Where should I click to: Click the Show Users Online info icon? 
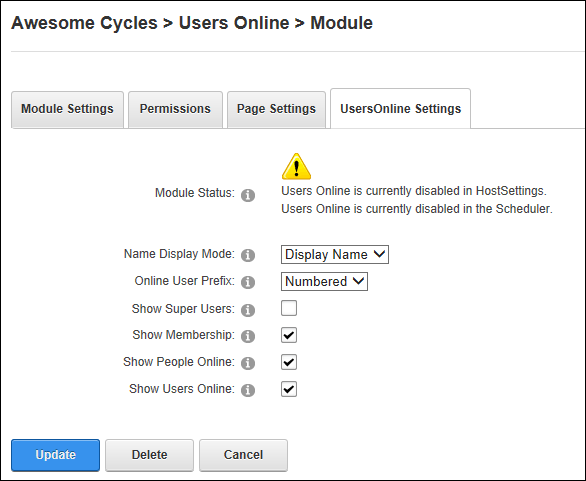(248, 390)
